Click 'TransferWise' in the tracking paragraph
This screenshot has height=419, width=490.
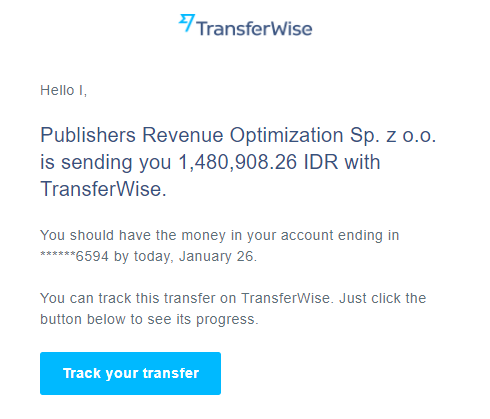click(287, 298)
